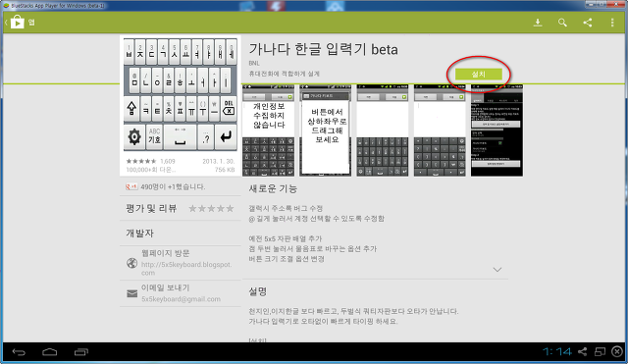Viewport: 628px width, 364px height.
Task: Share this app using the top share icon
Action: pyautogui.click(x=587, y=23)
